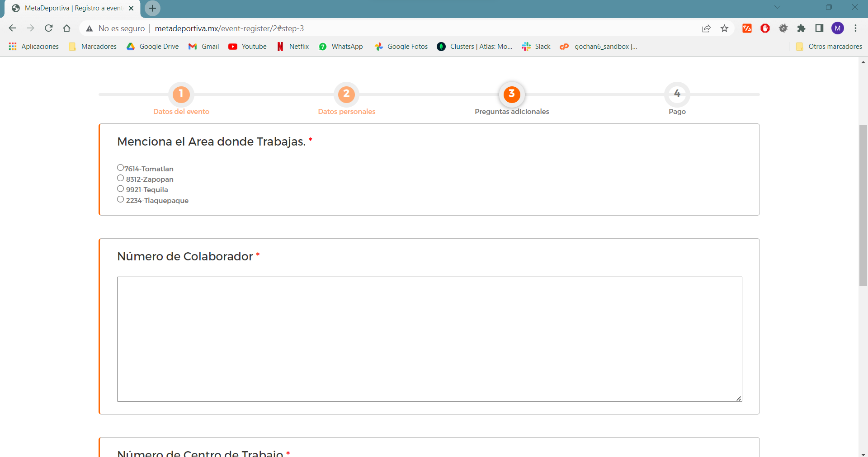868x457 pixels.
Task: Click the page vertical scrollbar thumb
Action: 863,206
